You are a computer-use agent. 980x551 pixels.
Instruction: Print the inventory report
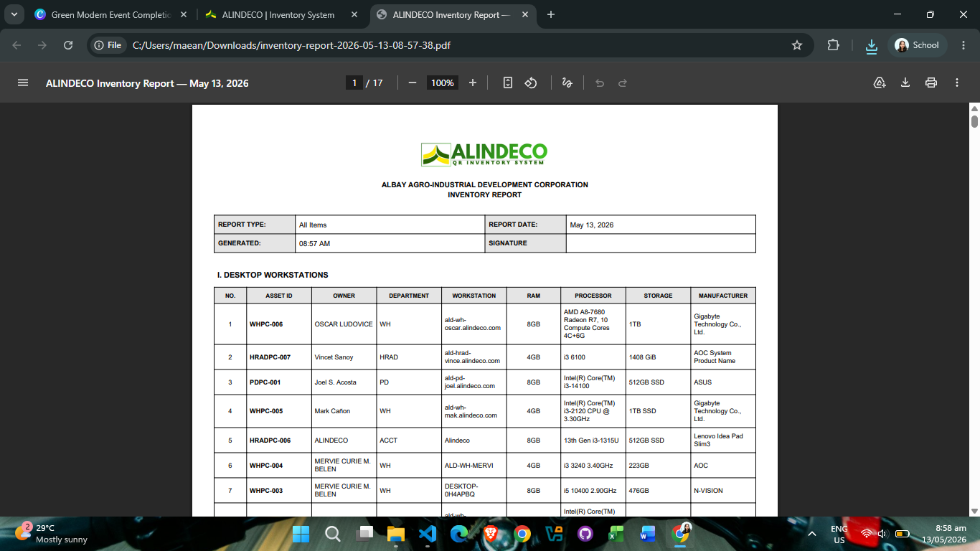pos(931,83)
